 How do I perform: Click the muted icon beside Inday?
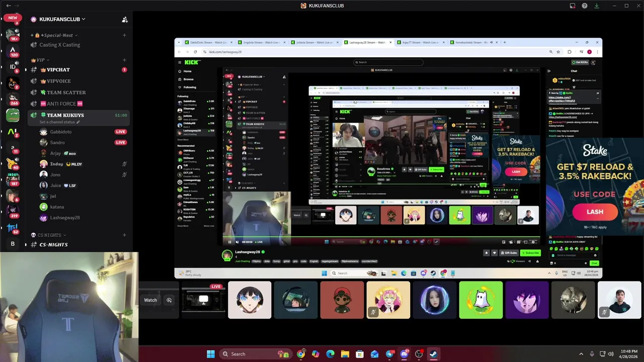124,164
